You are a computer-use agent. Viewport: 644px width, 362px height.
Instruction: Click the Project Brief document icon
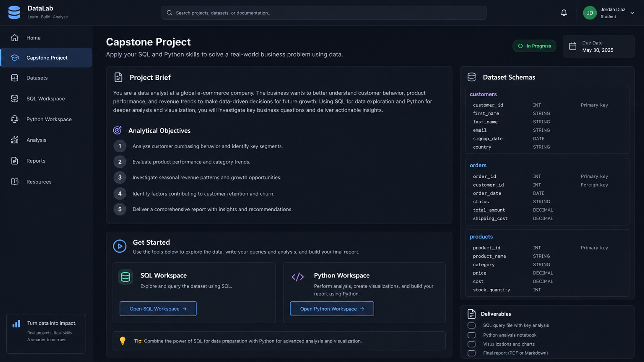118,77
